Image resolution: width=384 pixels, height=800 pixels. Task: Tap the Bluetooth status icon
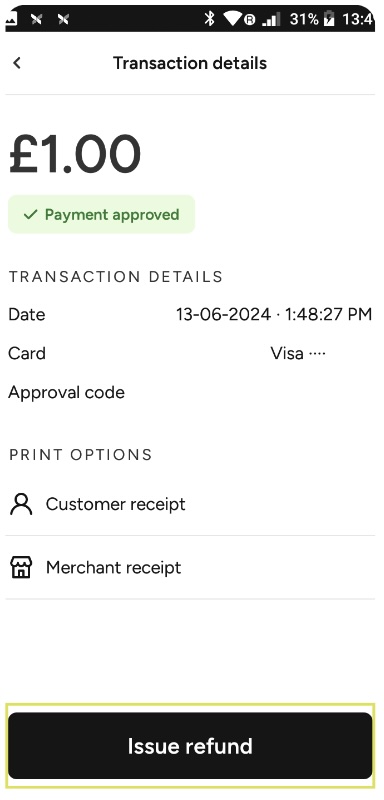[209, 19]
